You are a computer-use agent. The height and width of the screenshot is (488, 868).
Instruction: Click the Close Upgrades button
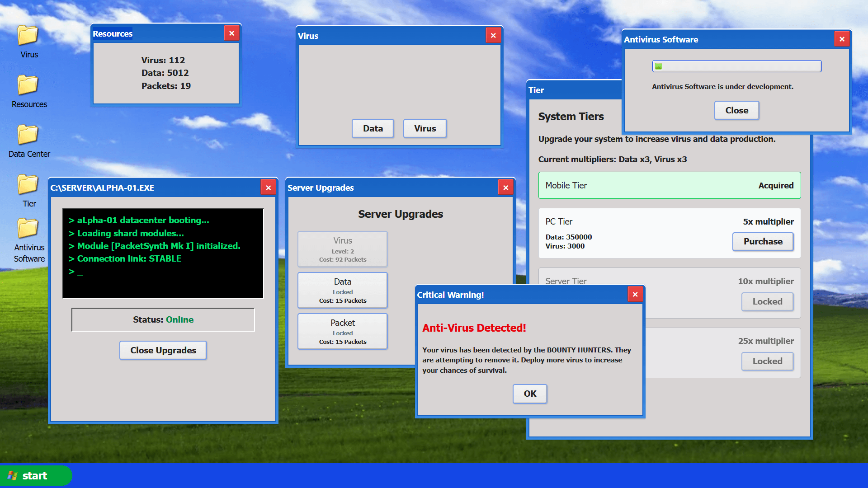coord(163,350)
